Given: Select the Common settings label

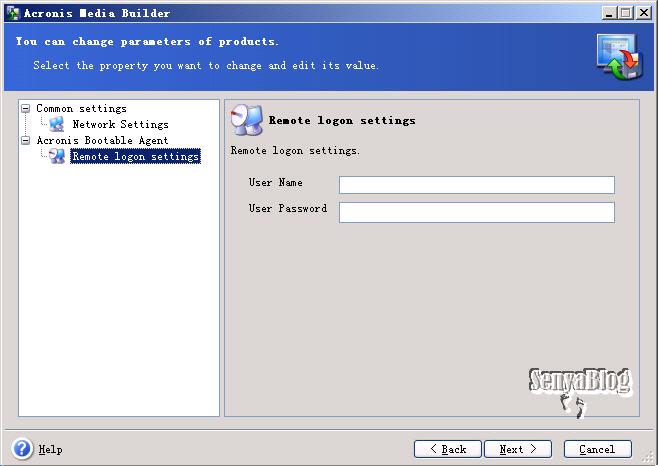Looking at the screenshot, I should click(x=81, y=108).
